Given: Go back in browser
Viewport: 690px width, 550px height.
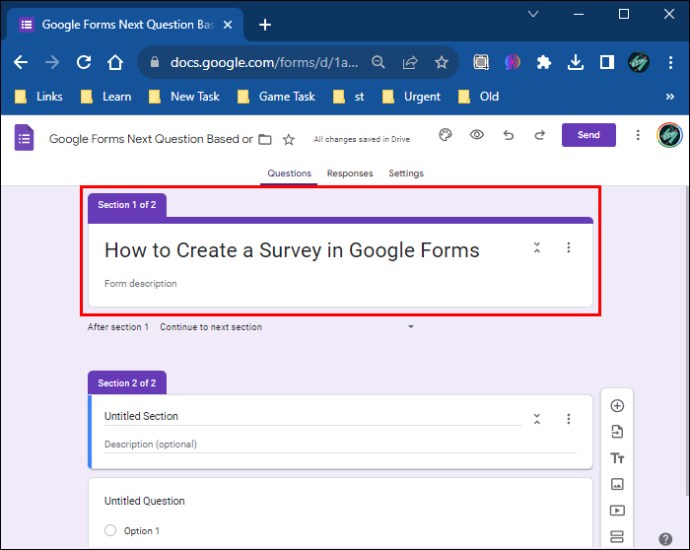Looking at the screenshot, I should point(21,62).
